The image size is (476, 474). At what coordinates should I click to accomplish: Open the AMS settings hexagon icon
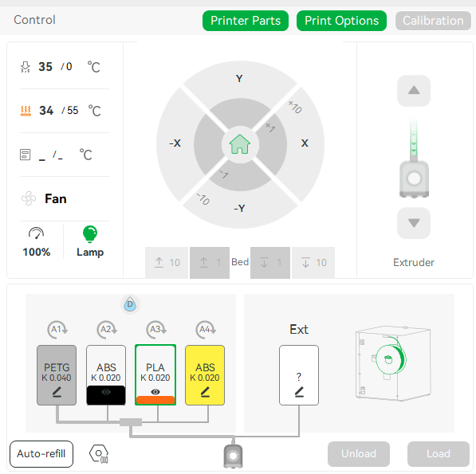[x=99, y=453]
